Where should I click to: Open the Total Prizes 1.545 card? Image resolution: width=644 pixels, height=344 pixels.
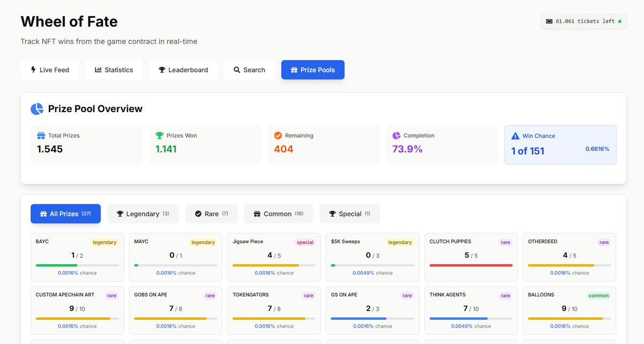point(86,145)
